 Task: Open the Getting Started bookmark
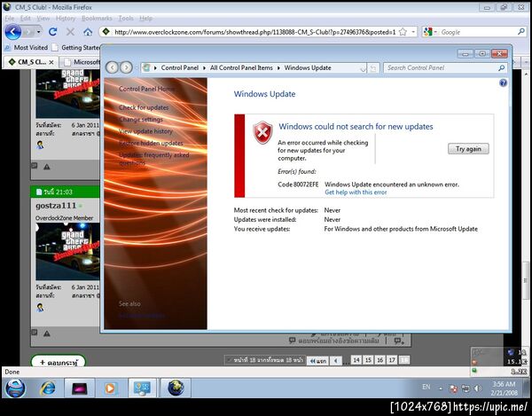pyautogui.click(x=76, y=48)
